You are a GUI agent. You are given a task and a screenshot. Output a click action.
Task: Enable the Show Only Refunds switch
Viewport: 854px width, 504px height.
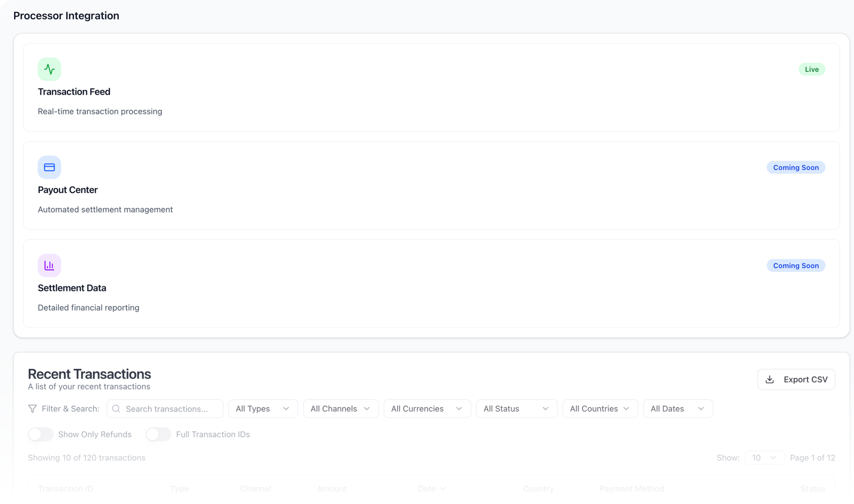coord(41,434)
